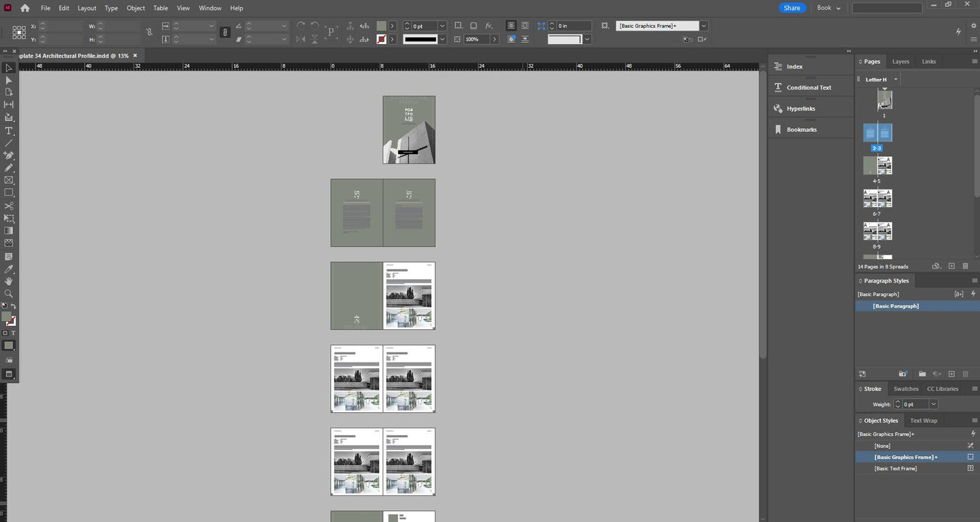This screenshot has width=980, height=522.
Task: Create new page in Pages panel
Action: tap(952, 266)
